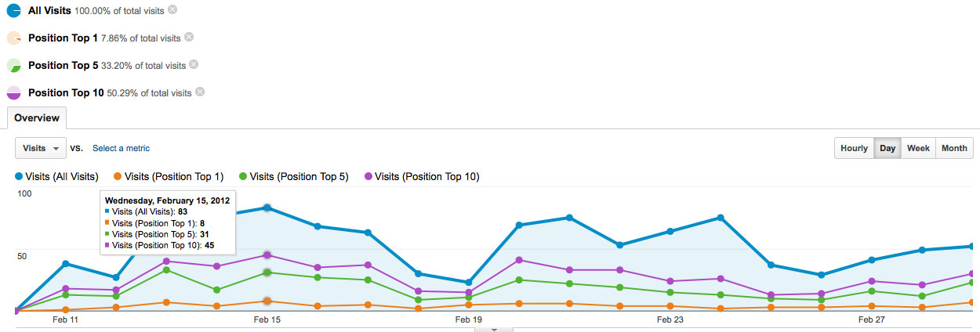Remove the Position Top 10 segment

point(200,92)
